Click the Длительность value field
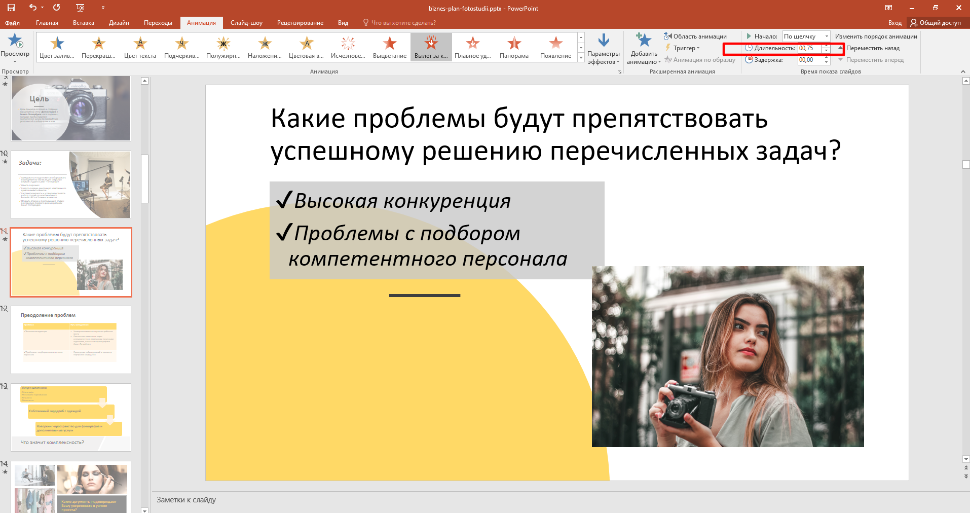 (x=809, y=48)
